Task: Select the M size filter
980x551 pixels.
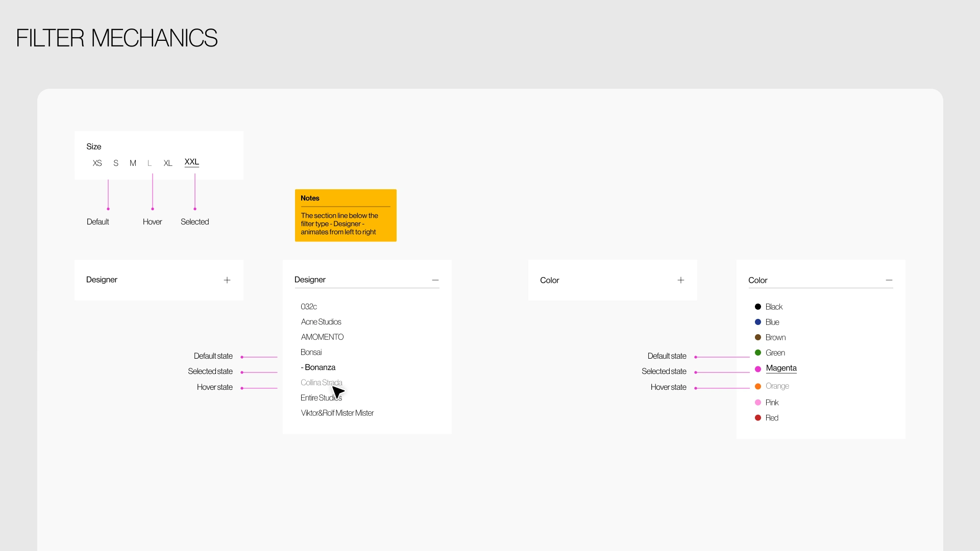Action: click(x=133, y=162)
